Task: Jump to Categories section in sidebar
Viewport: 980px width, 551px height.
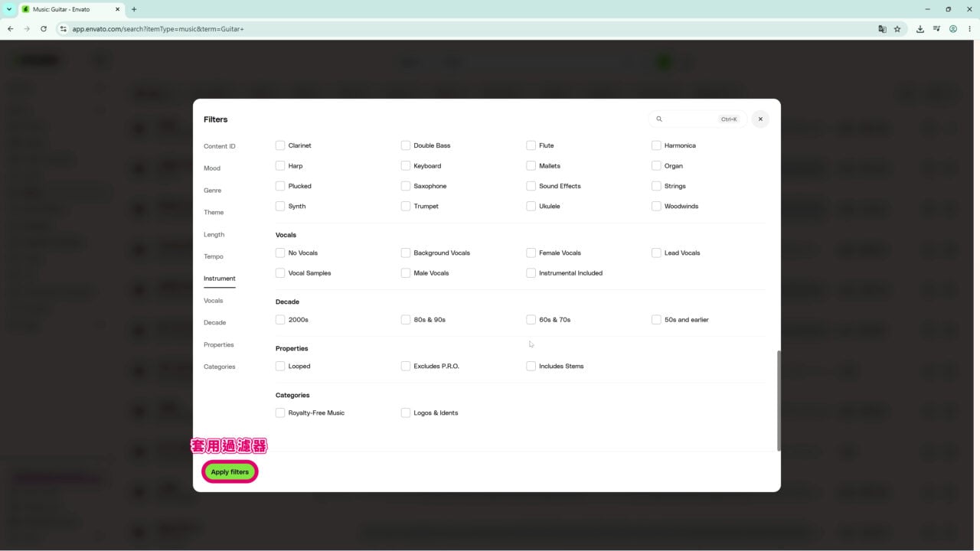Action: click(220, 367)
